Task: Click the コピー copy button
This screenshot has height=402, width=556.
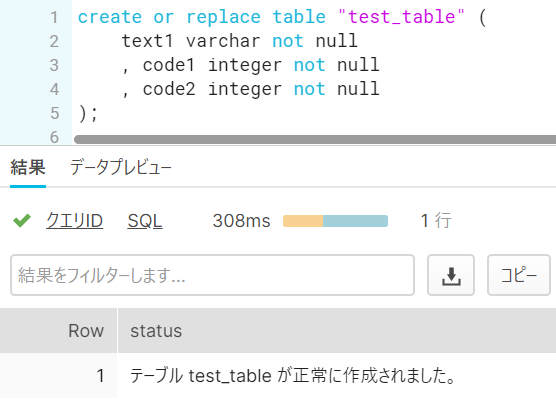Action: pos(519,275)
